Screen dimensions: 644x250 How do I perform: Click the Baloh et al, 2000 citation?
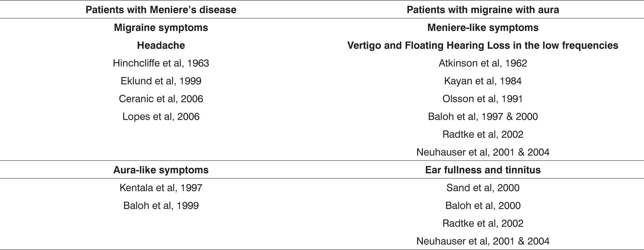(483, 205)
